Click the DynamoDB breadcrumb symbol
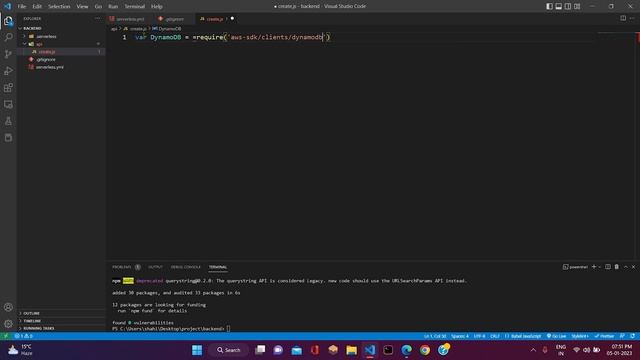 point(167,29)
